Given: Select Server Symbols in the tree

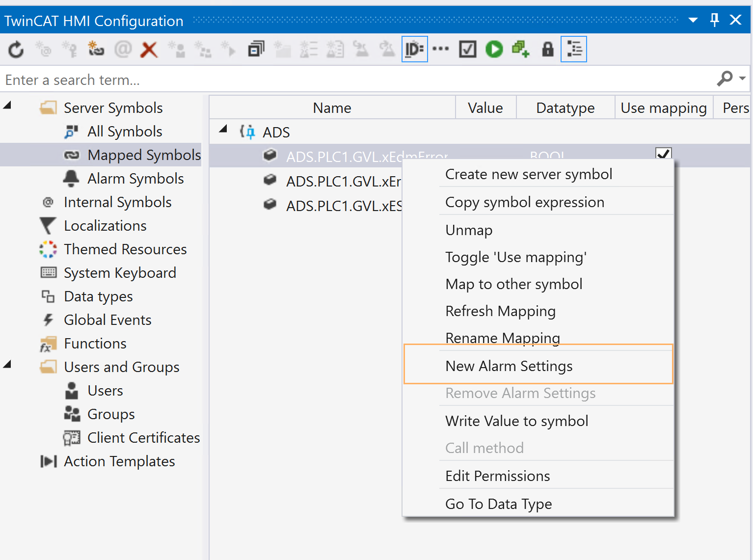Looking at the screenshot, I should click(x=113, y=108).
